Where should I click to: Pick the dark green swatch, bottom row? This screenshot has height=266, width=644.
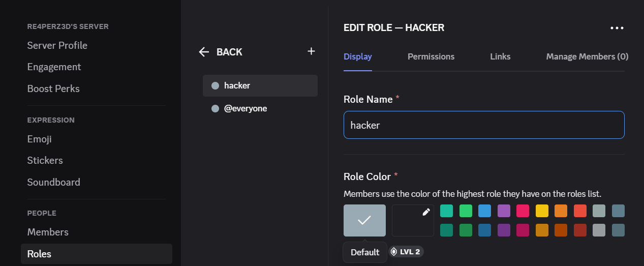(466, 230)
